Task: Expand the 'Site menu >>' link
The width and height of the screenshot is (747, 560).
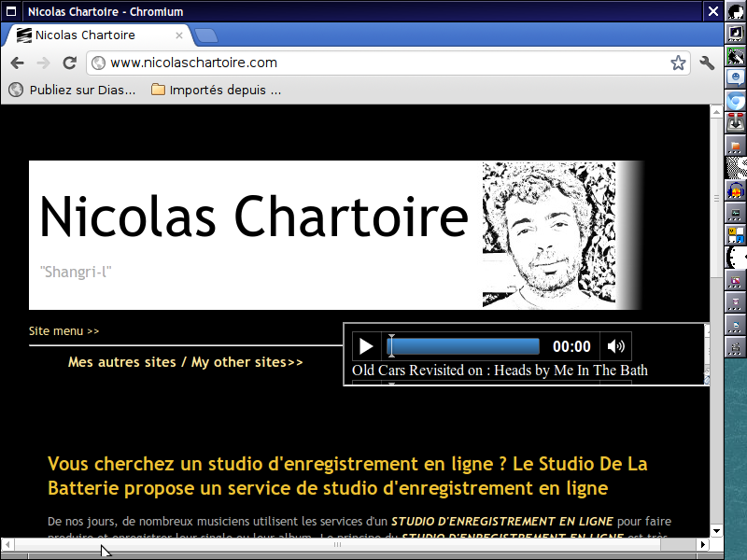Action: tap(63, 330)
